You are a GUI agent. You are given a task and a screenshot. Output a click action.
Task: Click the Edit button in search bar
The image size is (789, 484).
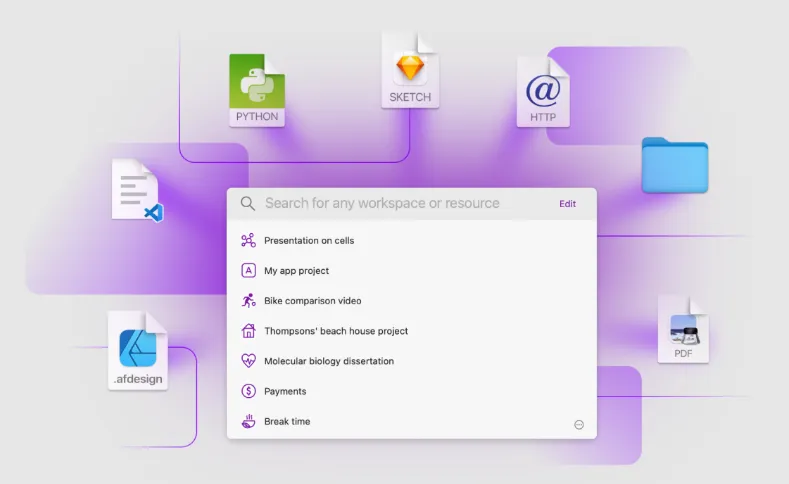click(x=567, y=204)
